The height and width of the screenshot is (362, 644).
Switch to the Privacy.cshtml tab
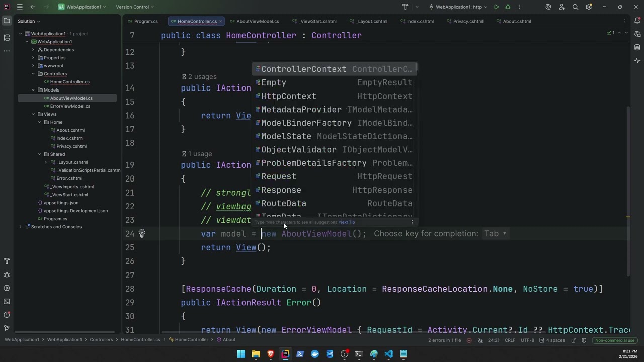[x=464, y=21]
